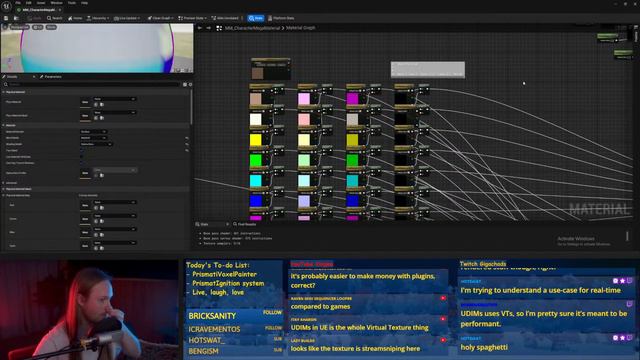640x360 pixels.
Task: Collapse the Material section
Action: pyautogui.click(x=4, y=125)
